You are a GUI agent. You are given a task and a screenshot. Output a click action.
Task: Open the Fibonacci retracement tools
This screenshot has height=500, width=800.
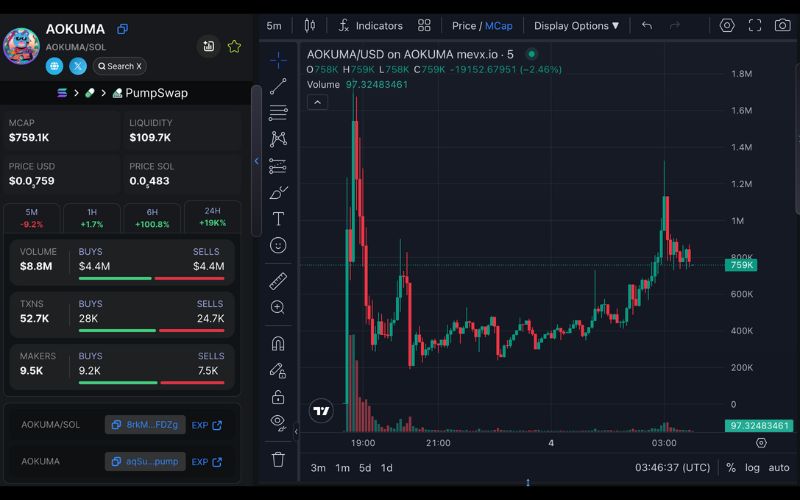click(x=278, y=113)
